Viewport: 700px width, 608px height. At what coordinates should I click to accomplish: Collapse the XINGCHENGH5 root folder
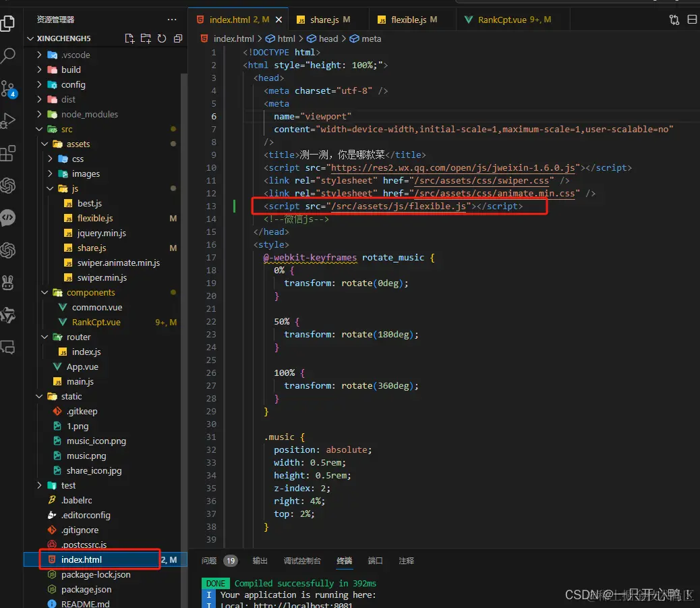click(30, 38)
